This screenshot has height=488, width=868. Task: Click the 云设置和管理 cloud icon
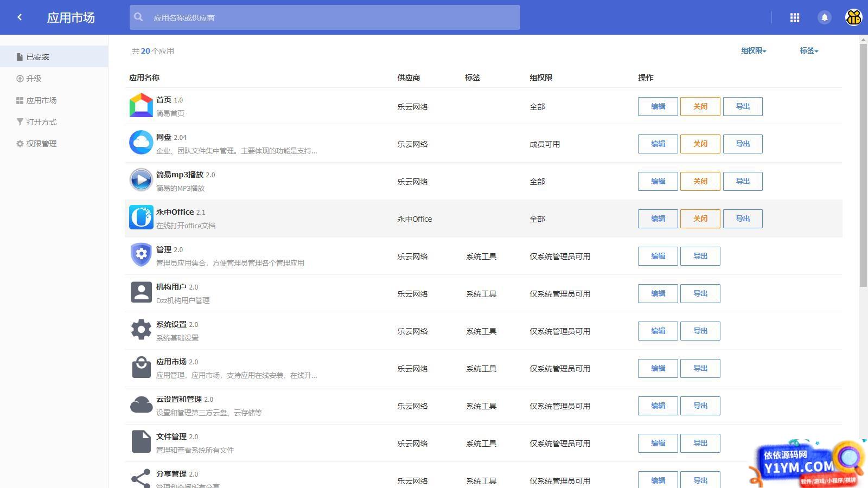click(141, 404)
